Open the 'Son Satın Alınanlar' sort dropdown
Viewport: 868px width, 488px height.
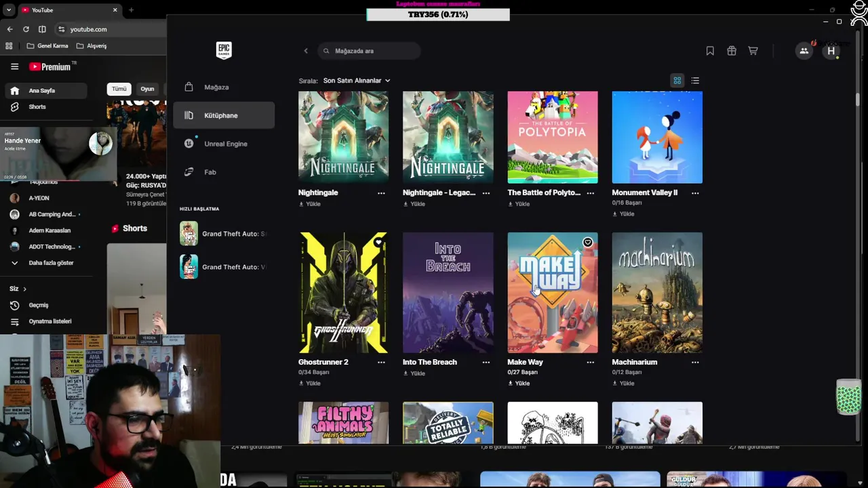(357, 81)
